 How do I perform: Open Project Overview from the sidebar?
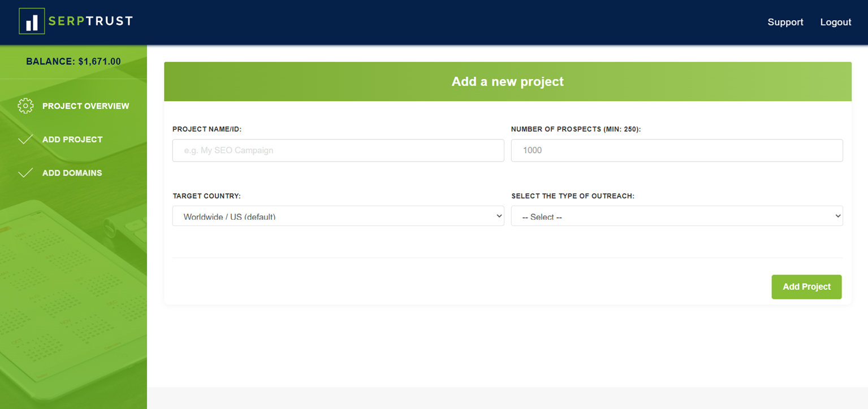tap(86, 106)
